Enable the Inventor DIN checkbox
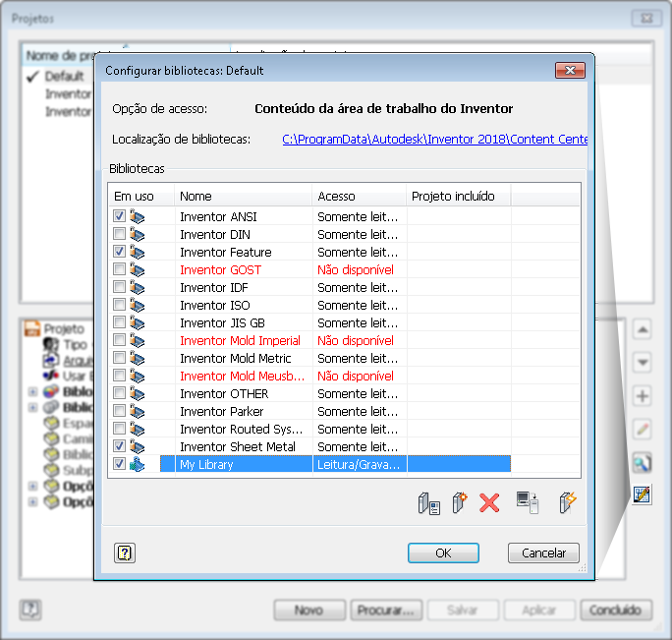672x640 pixels. (x=119, y=233)
